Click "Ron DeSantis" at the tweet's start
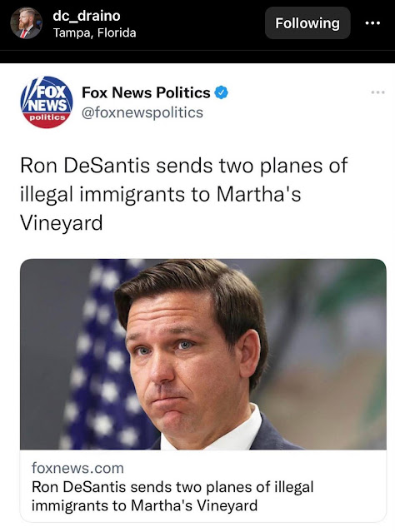This screenshot has width=395, height=532. [x=85, y=165]
